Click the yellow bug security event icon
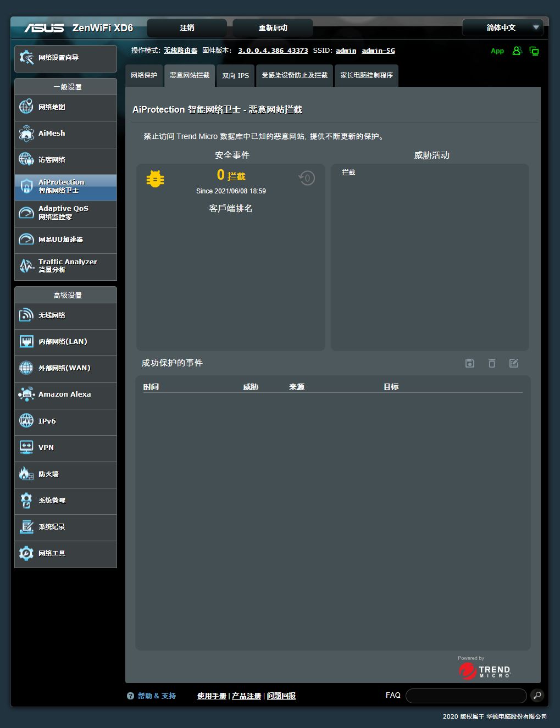 point(156,179)
